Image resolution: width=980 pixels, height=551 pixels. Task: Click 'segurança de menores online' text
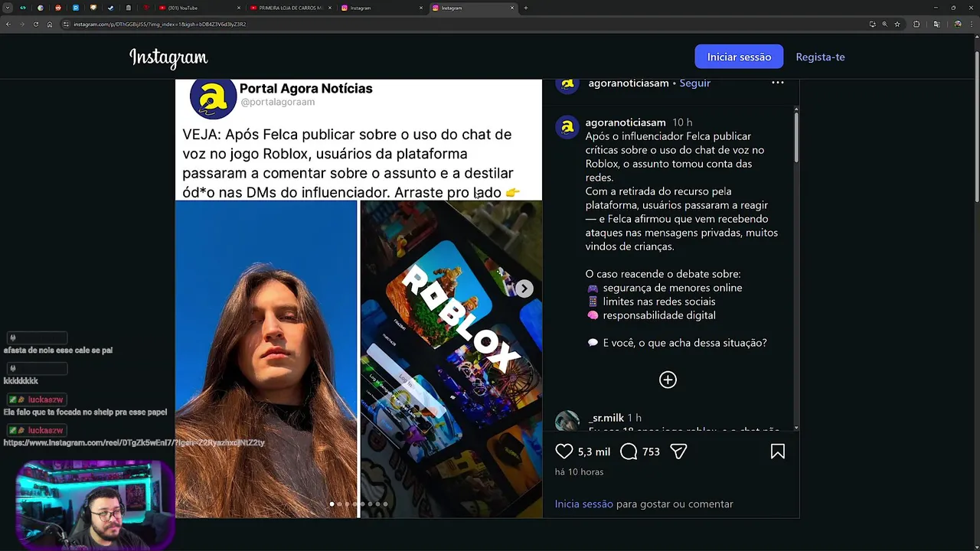pos(672,288)
